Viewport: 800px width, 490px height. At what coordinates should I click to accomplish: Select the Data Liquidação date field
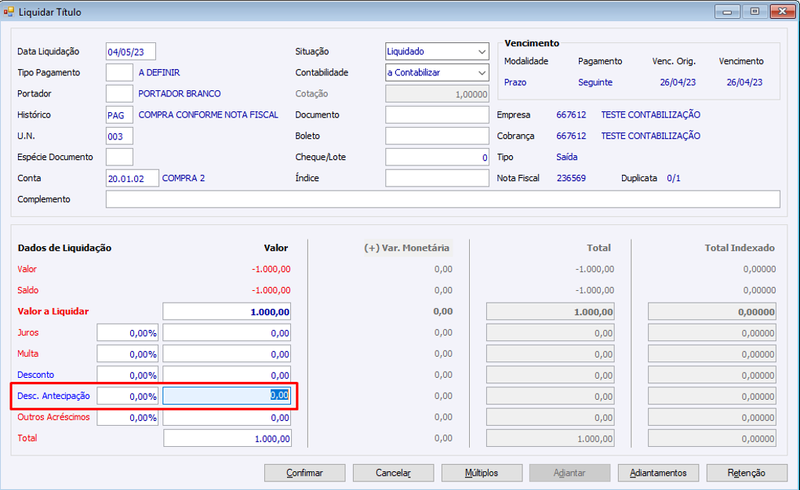coord(131,52)
